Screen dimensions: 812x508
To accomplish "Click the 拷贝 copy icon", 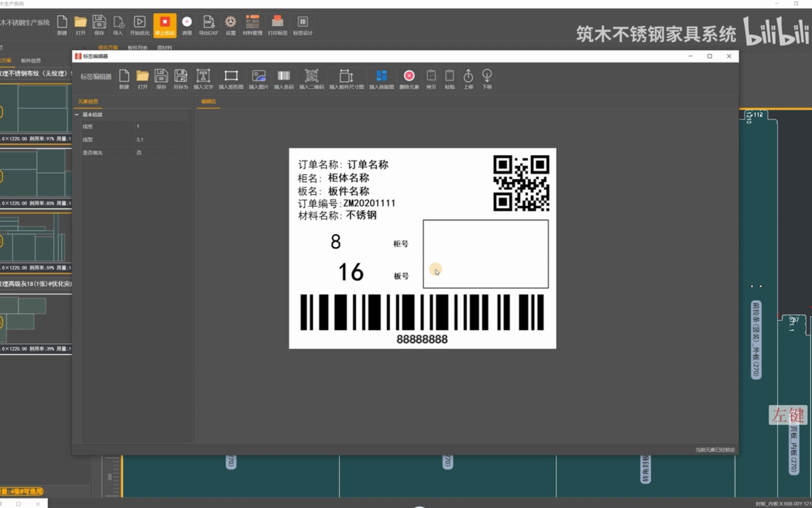I will tap(431, 79).
